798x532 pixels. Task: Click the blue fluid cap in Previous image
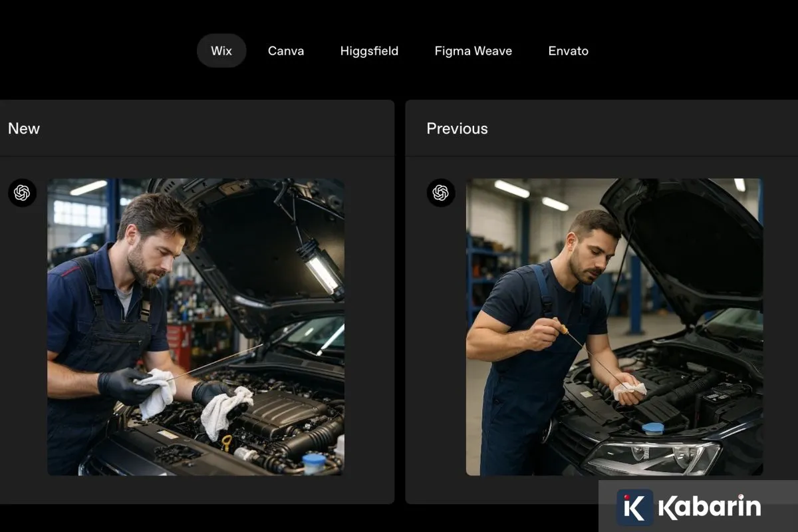click(653, 428)
